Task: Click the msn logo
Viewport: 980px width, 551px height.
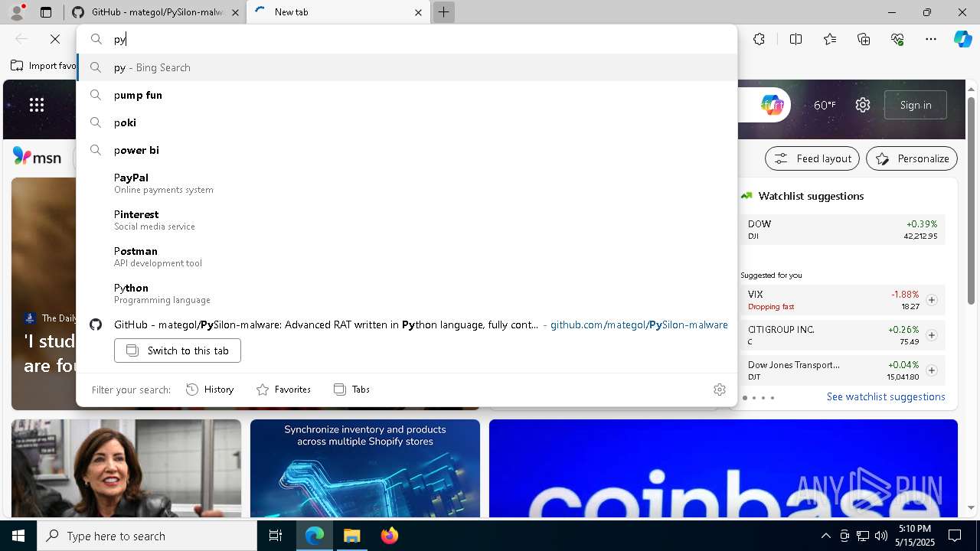Action: (37, 158)
